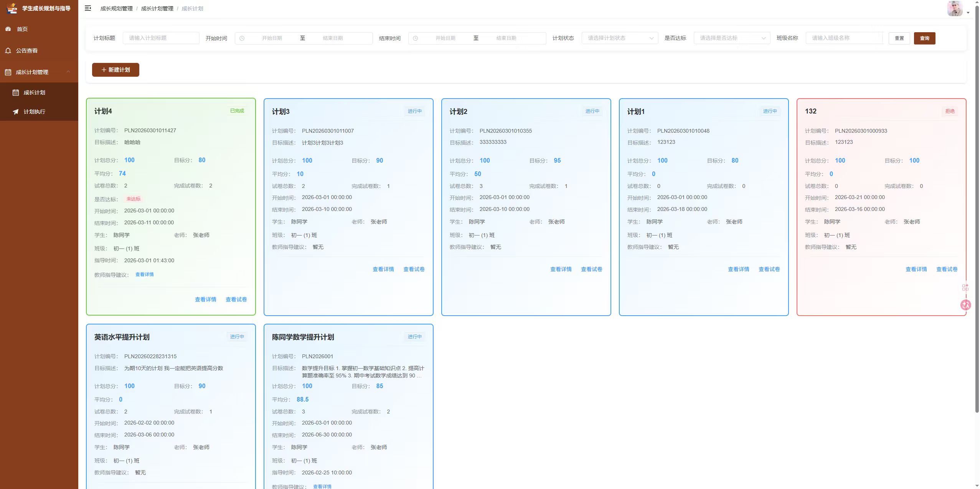The width and height of the screenshot is (980, 489).
Task: Open 公告查看 in the sidebar
Action: tap(39, 50)
